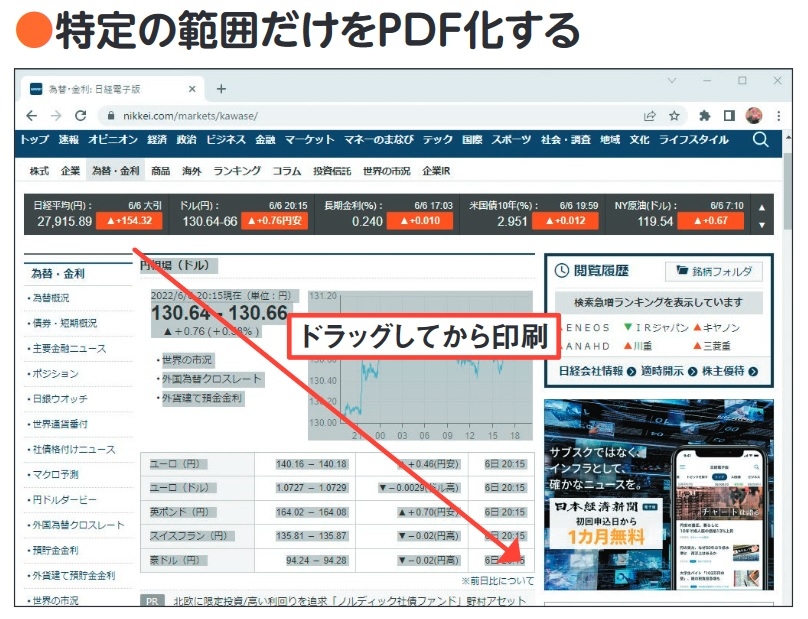The image size is (808, 619).
Task: Click the browser back arrow
Action: pos(32,116)
